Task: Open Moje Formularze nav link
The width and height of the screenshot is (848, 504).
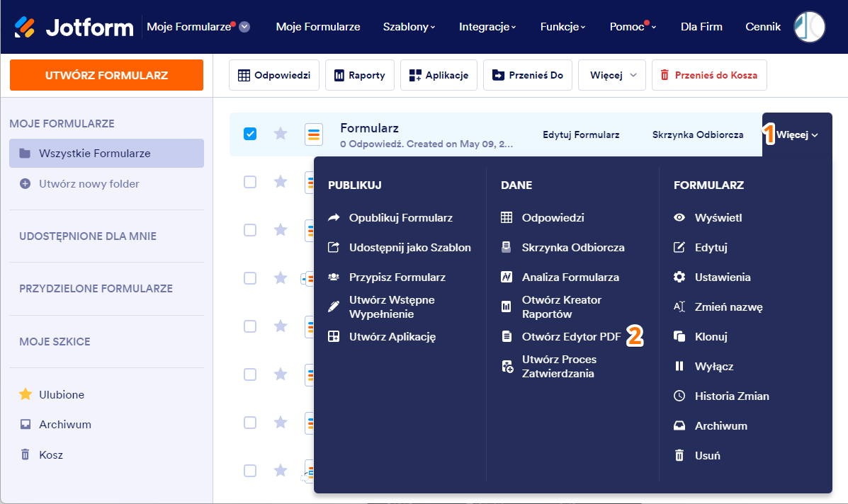Action: pyautogui.click(x=318, y=26)
